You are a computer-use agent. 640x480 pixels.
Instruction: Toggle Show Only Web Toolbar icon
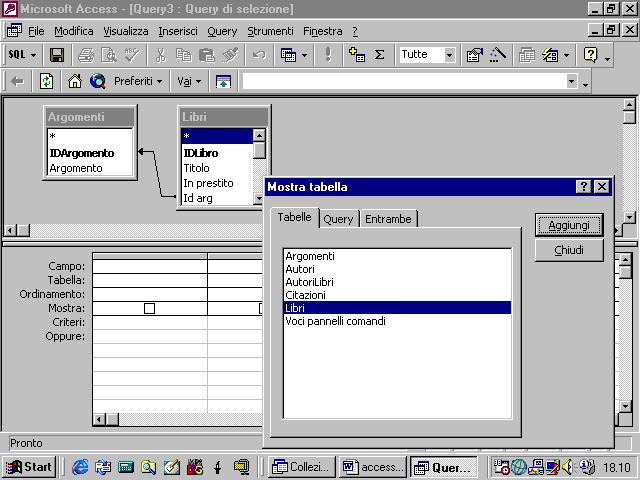tap(223, 81)
